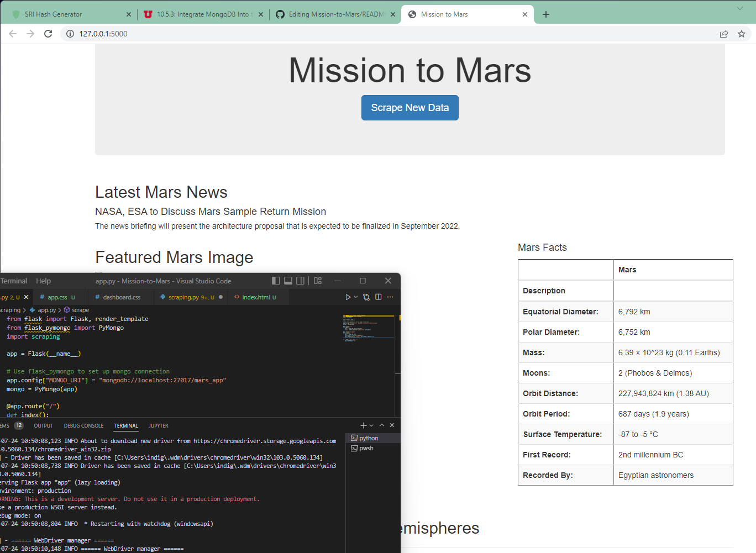Image resolution: width=756 pixels, height=553 pixels.
Task: Reload the page with the browser refresh icon
Action: tap(48, 34)
